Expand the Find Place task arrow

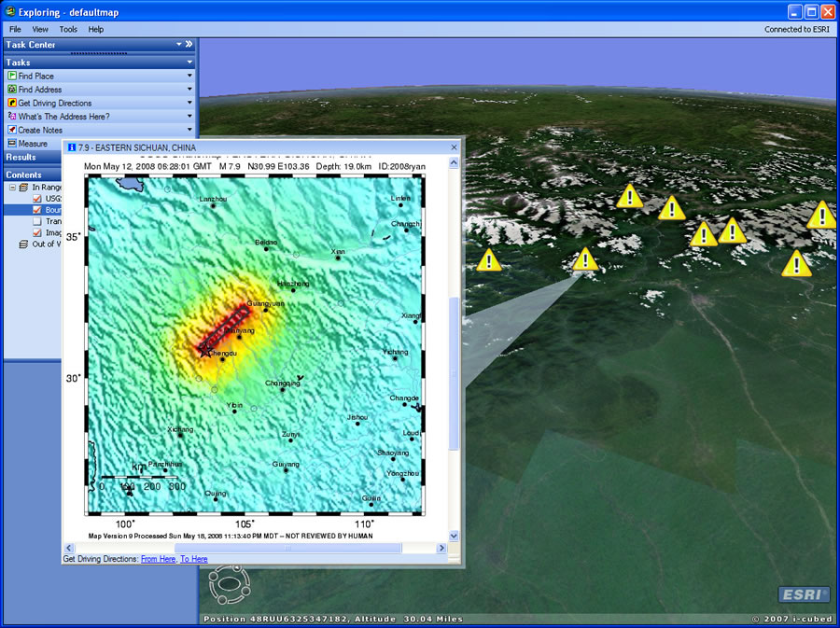coord(189,76)
